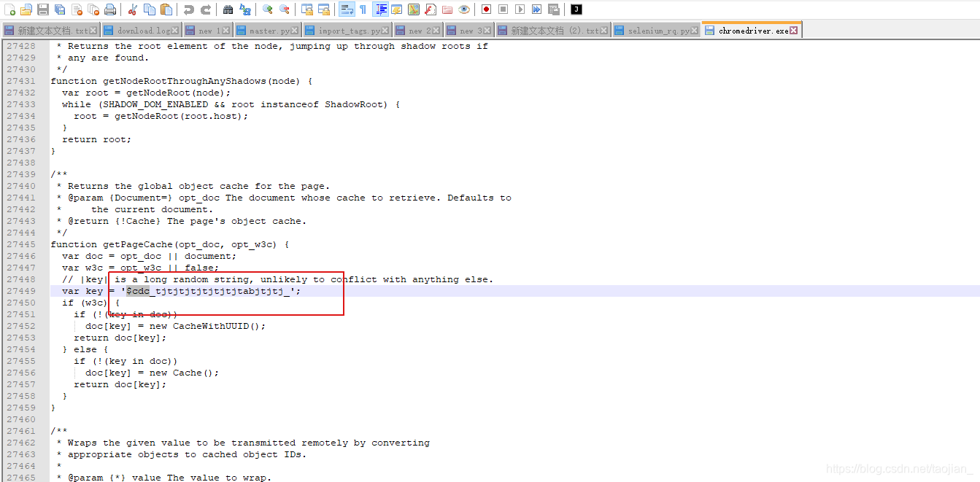Click the Zoom In magnifier icon
Image resolution: width=980 pixels, height=482 pixels.
click(268, 9)
